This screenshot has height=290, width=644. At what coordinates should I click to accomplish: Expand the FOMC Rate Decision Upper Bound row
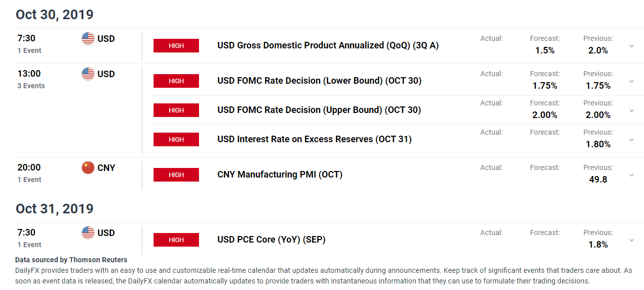(631, 110)
